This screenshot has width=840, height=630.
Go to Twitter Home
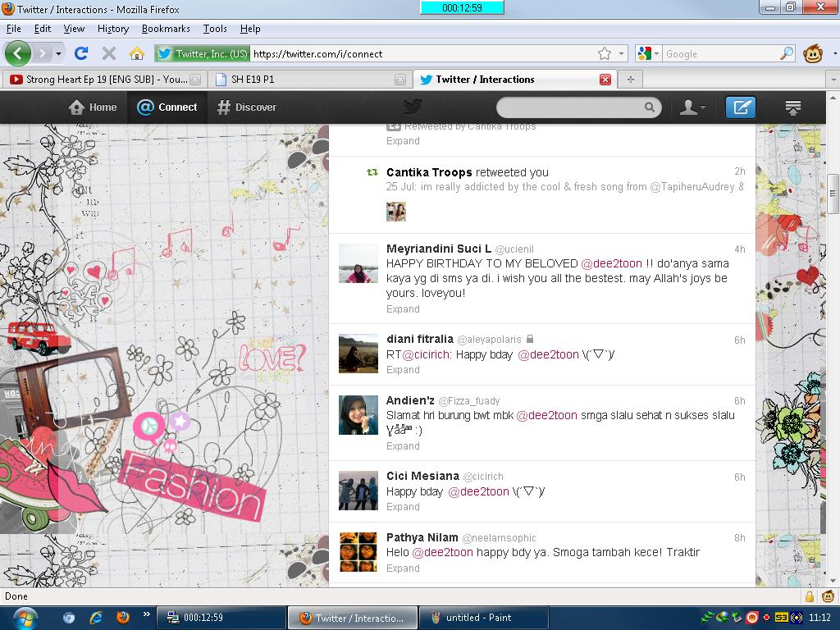pos(93,107)
